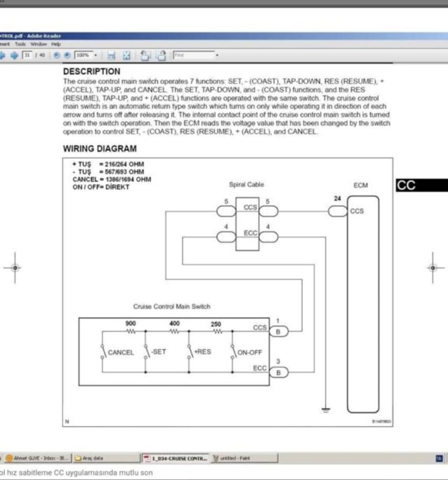Image resolution: width=448 pixels, height=480 pixels.
Task: Click the rotate counterclockwise page icon
Action: (146, 55)
